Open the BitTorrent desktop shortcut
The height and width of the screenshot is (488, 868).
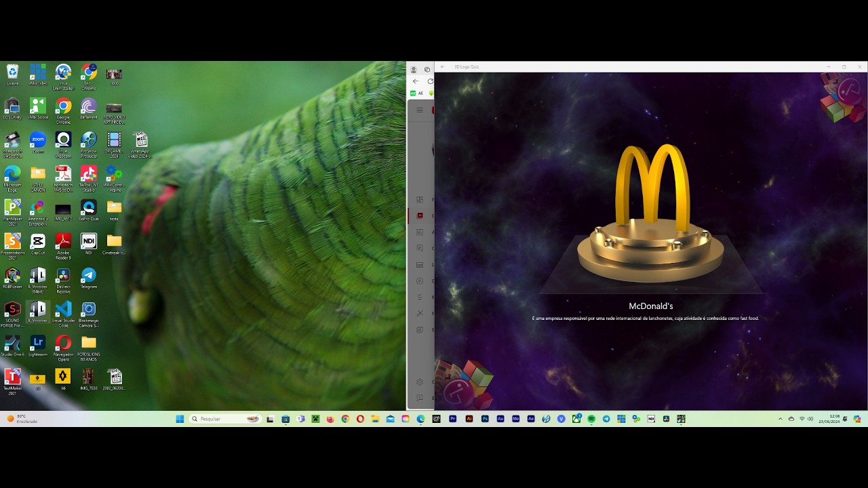(89, 109)
